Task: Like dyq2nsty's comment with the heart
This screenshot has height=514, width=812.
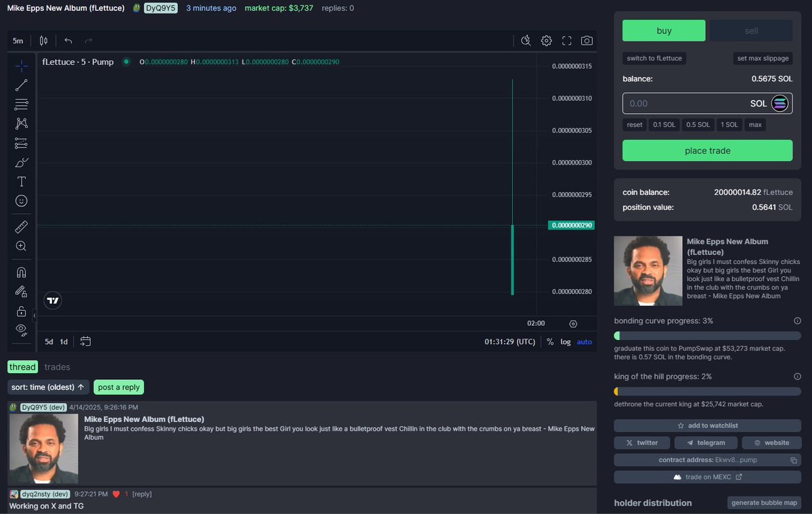Action: [116, 494]
